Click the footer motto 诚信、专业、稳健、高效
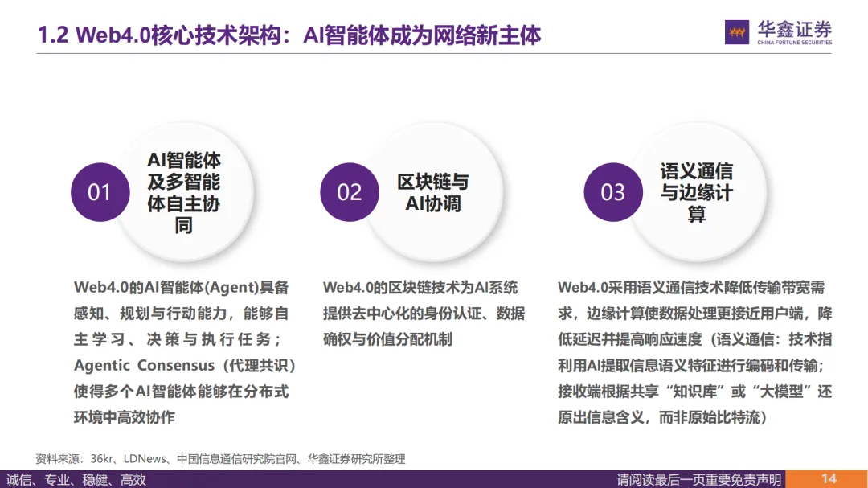 76,480
